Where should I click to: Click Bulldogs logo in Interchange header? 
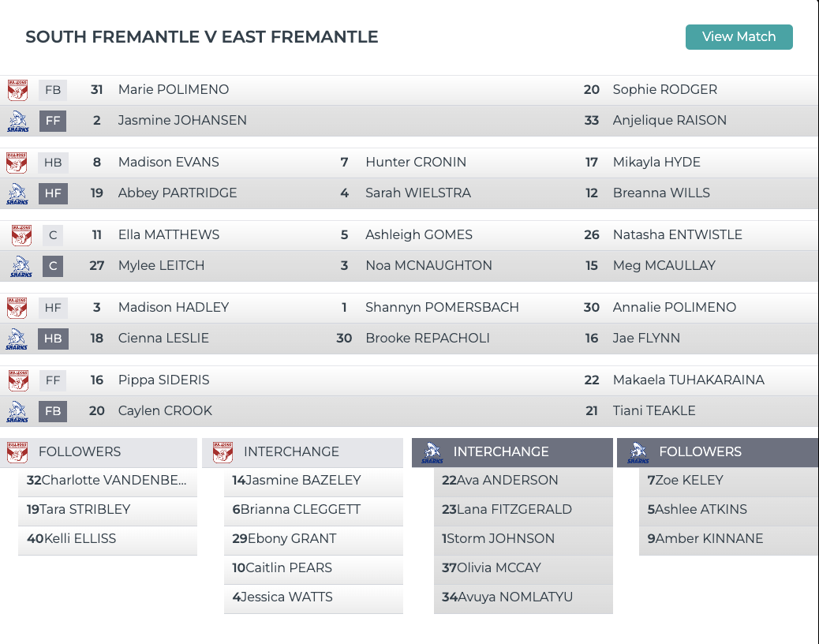click(223, 452)
